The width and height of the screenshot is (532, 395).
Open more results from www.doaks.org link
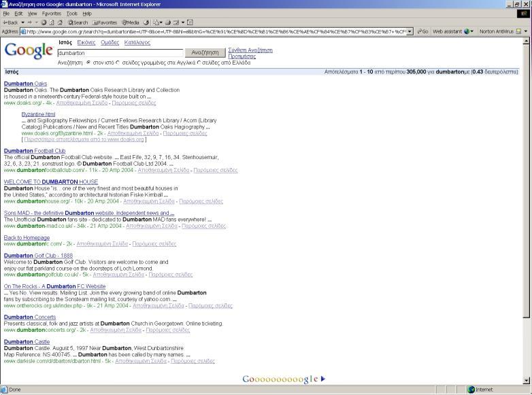point(84,139)
